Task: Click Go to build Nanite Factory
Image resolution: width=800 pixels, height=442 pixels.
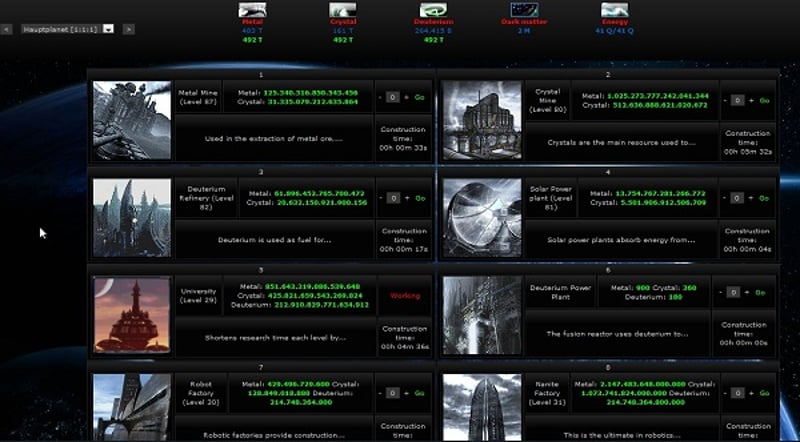Action: [764, 393]
